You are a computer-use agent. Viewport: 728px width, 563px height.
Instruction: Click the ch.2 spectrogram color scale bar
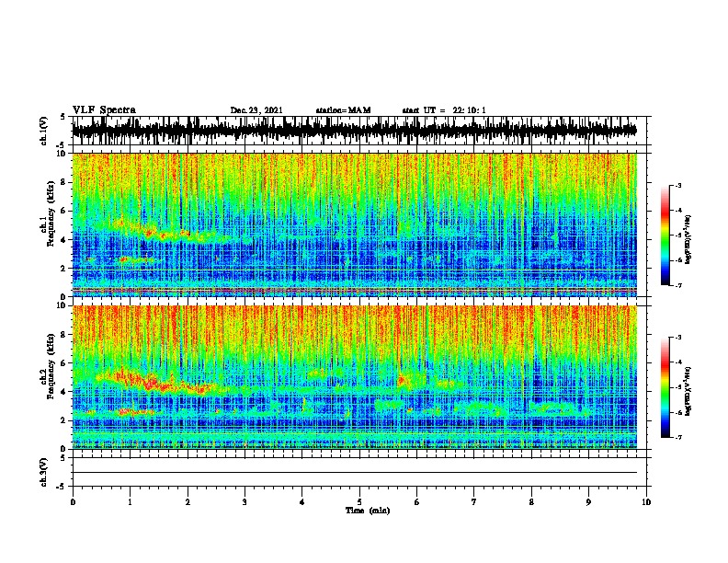(665, 387)
